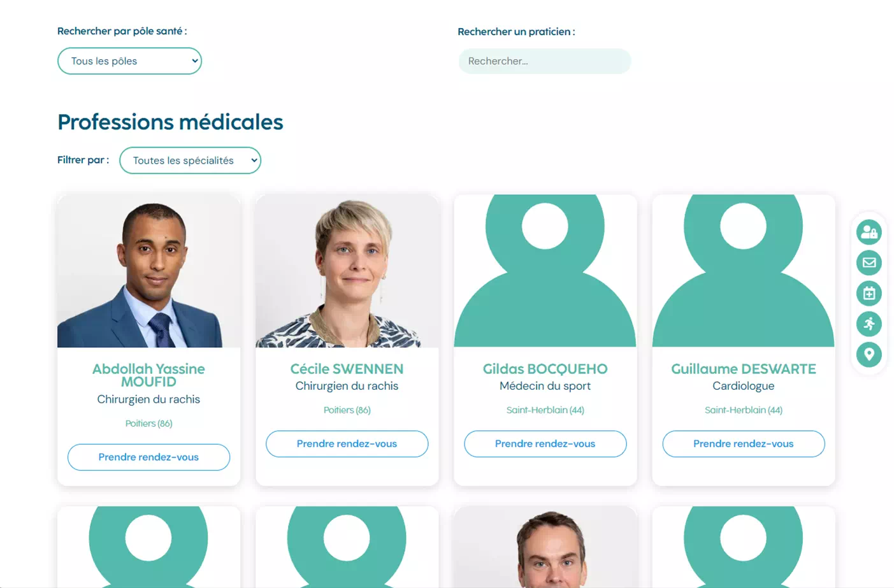894x588 pixels.
Task: Open the Cécile SWENNEN name link
Action: coord(347,369)
